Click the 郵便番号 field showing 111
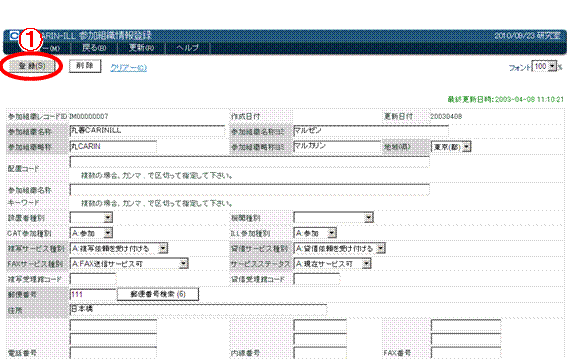 [x=93, y=294]
